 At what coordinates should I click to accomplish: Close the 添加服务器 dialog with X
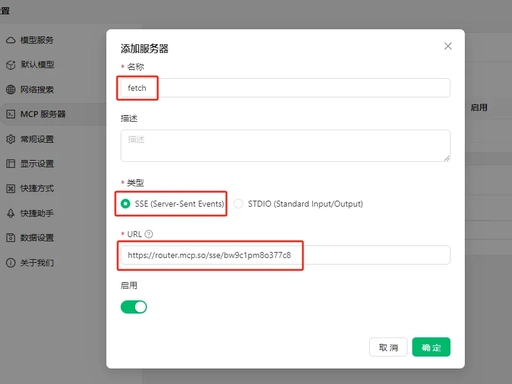click(x=448, y=46)
